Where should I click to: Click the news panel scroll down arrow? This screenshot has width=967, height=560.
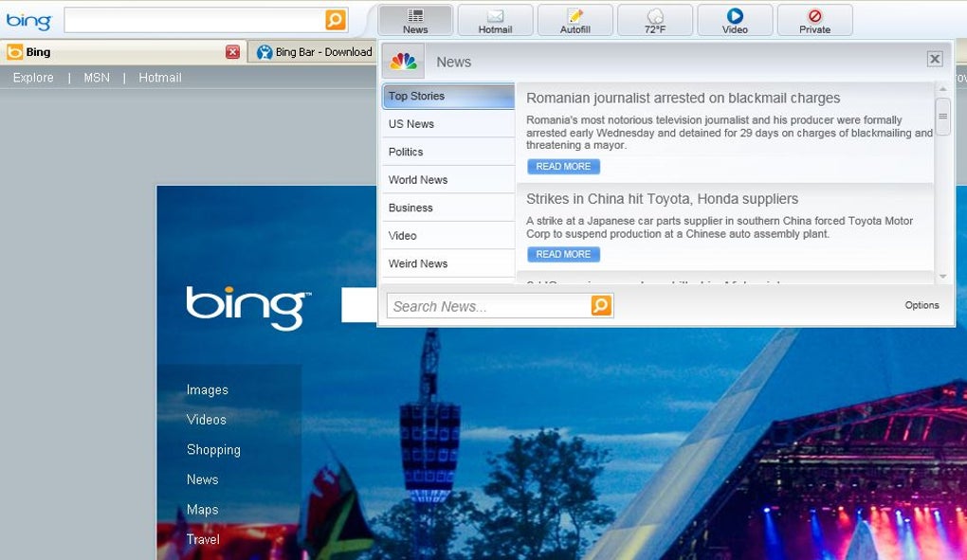[942, 277]
